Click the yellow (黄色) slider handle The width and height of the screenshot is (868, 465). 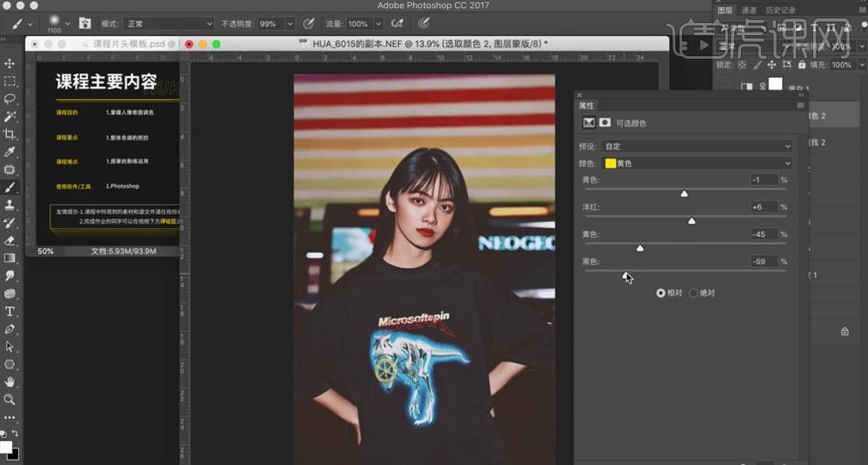[640, 247]
